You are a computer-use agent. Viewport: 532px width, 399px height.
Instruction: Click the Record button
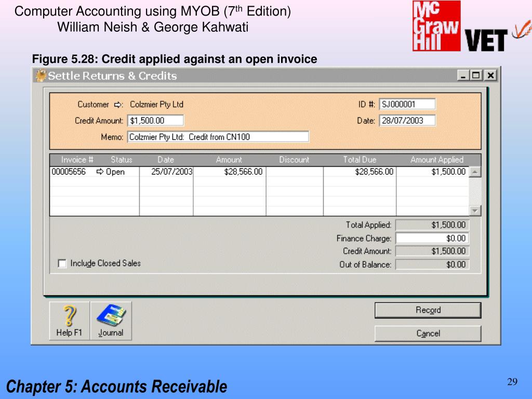pos(428,310)
